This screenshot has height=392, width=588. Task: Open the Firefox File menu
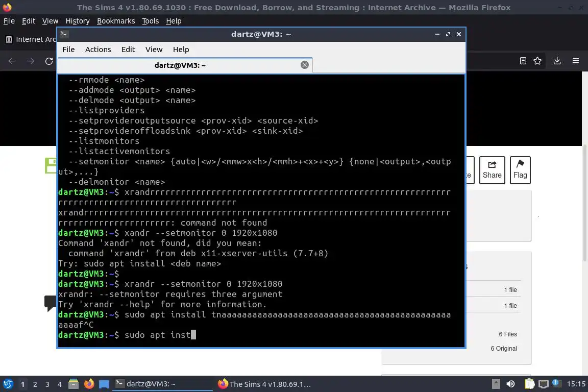(9, 21)
